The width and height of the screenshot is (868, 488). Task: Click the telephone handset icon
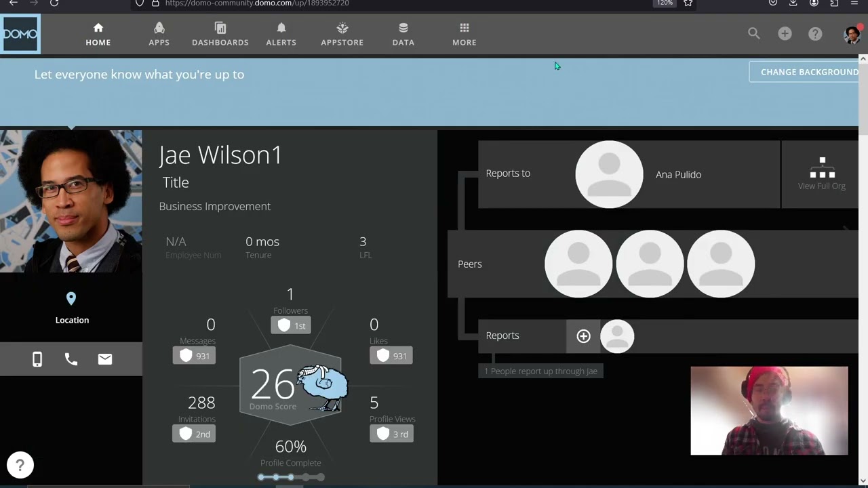click(x=71, y=359)
